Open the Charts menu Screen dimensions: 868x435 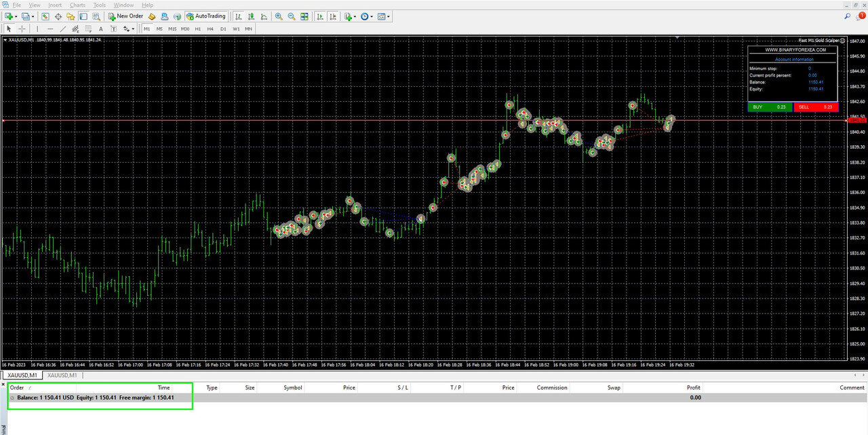tap(77, 5)
